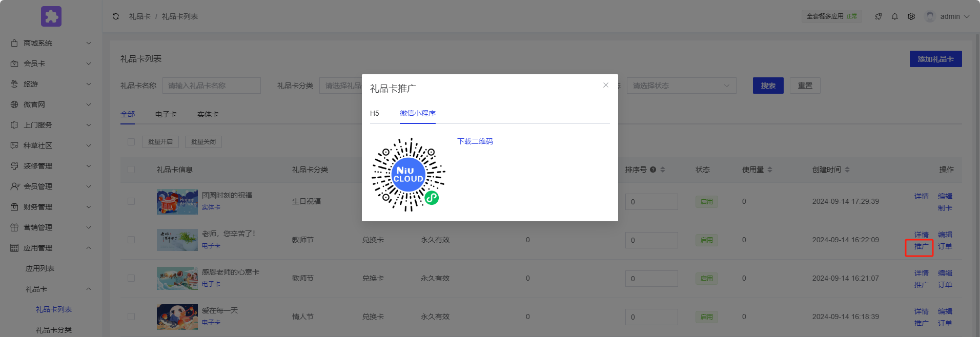Click the 礼品卡 breadcrumb link
This screenshot has height=337, width=980.
(140, 16)
